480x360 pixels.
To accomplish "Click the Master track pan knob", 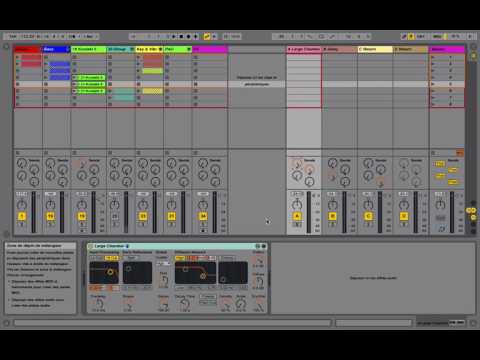I will (440, 204).
